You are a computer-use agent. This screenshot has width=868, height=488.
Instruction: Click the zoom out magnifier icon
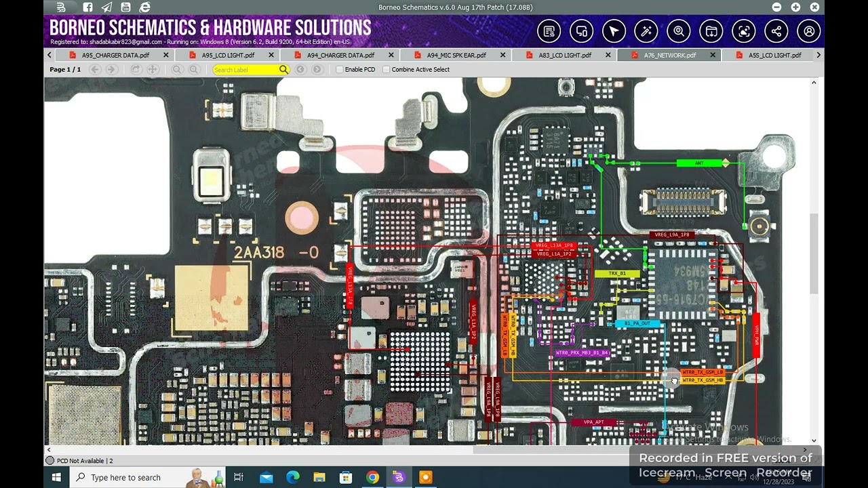[x=177, y=69]
